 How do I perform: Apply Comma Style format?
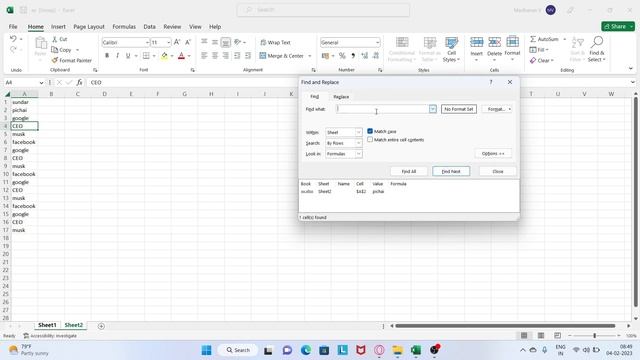353,56
